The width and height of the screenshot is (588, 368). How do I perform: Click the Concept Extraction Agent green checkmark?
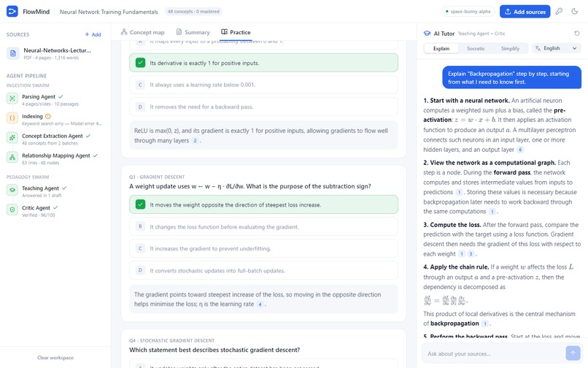tap(88, 136)
